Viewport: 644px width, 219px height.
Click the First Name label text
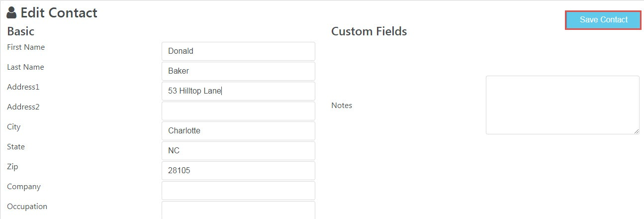26,47
